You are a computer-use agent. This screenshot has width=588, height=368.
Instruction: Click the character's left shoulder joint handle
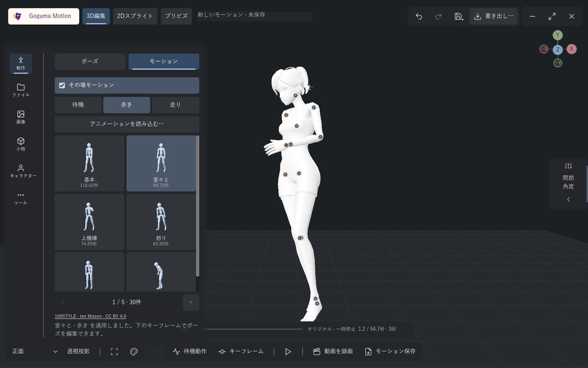[x=314, y=108]
